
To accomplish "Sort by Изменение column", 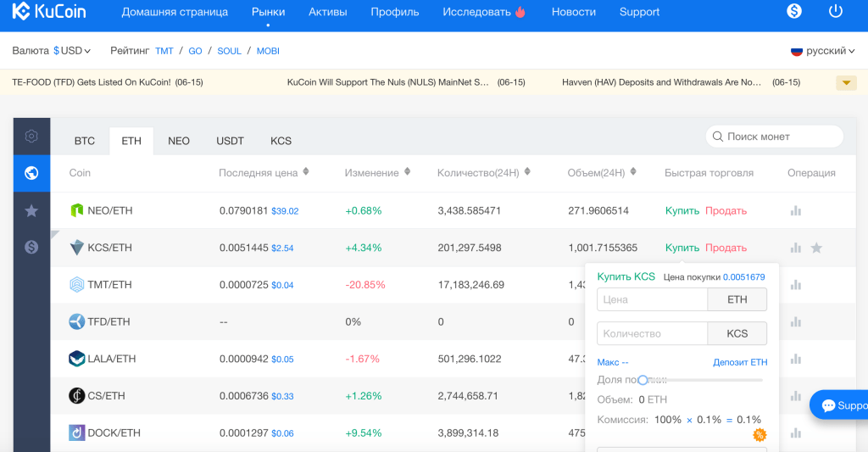I will pos(408,172).
